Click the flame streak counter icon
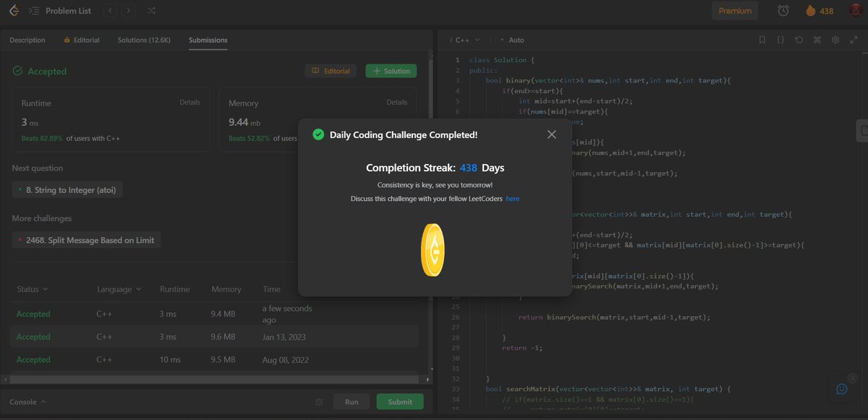The height and width of the screenshot is (420, 868). (809, 10)
